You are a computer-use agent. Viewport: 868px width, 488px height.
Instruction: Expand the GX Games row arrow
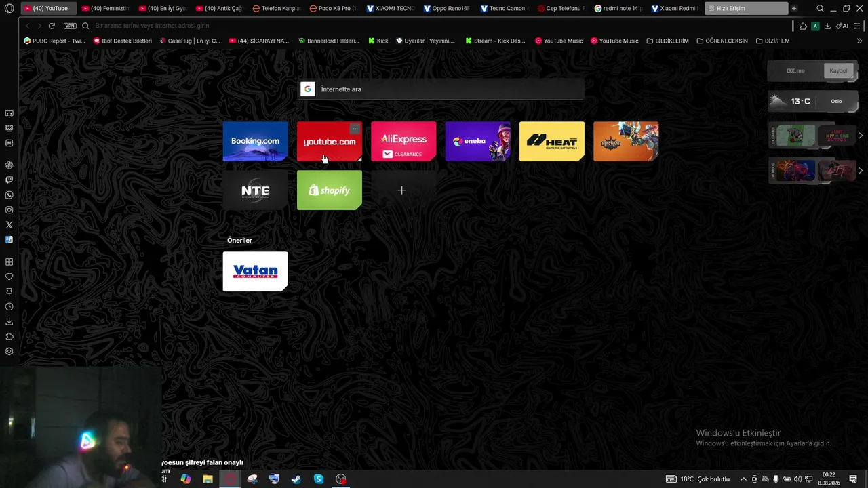pos(861,136)
